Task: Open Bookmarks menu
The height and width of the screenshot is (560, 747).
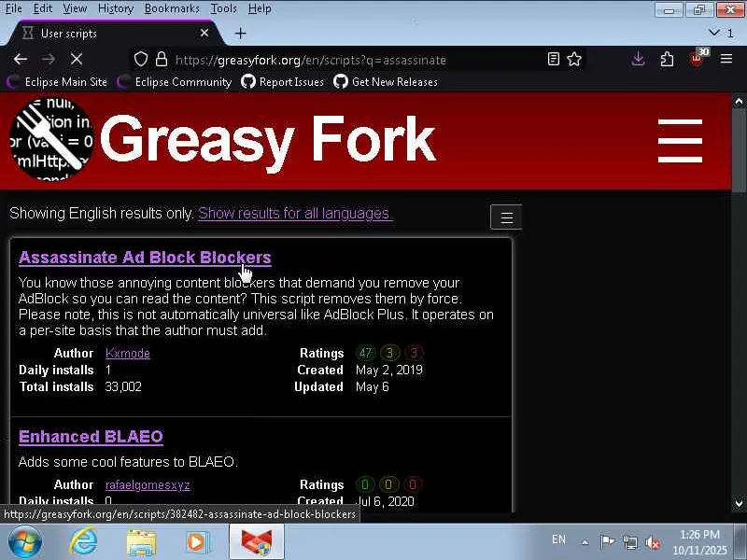Action: 172,8
